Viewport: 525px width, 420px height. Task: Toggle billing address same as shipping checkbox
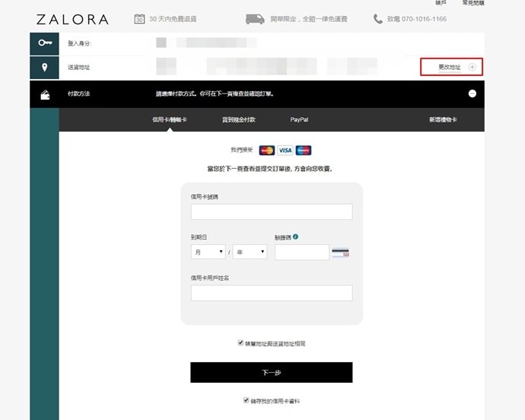click(x=240, y=343)
